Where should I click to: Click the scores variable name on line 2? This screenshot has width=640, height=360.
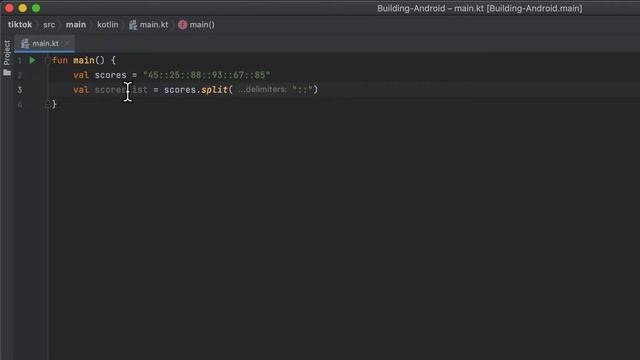pyautogui.click(x=111, y=75)
